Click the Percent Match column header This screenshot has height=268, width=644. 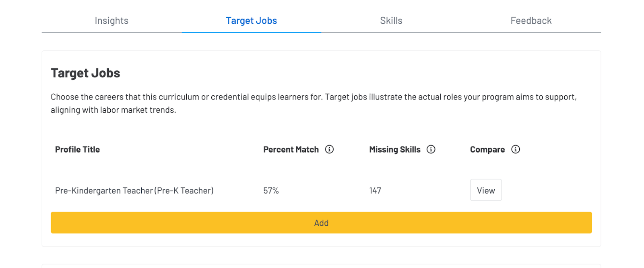(x=291, y=149)
